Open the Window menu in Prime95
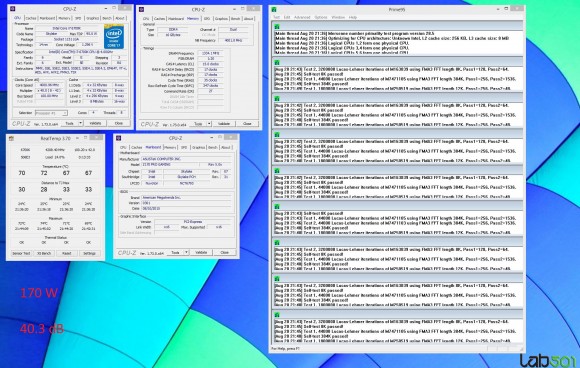 (x=338, y=17)
